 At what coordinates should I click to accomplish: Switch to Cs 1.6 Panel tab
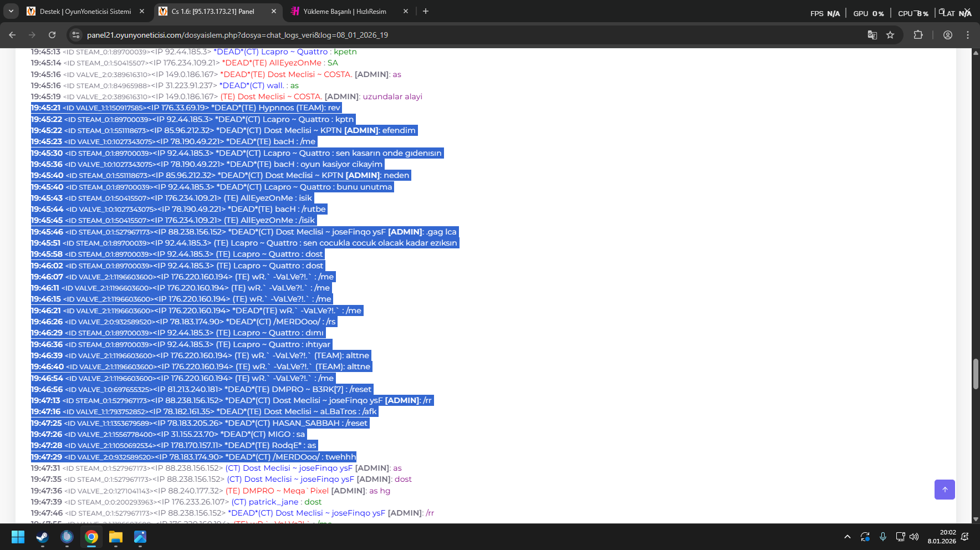(x=213, y=11)
